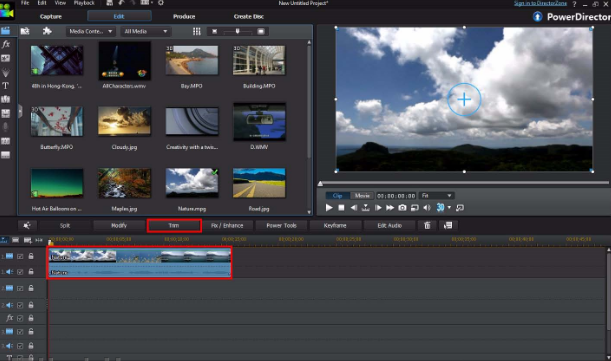
Task: Open the Effect Room fx icon in left sidebar
Action: click(6, 44)
